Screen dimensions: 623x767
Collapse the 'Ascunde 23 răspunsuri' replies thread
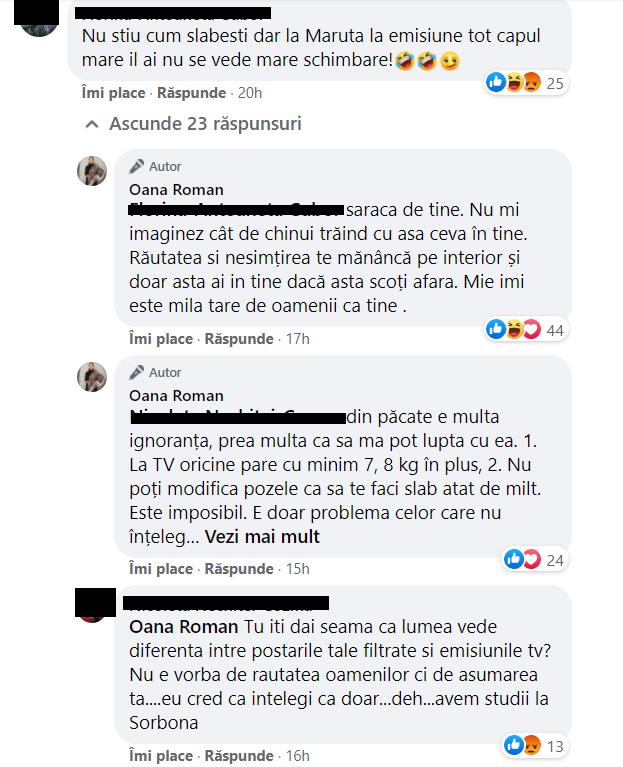tap(193, 124)
